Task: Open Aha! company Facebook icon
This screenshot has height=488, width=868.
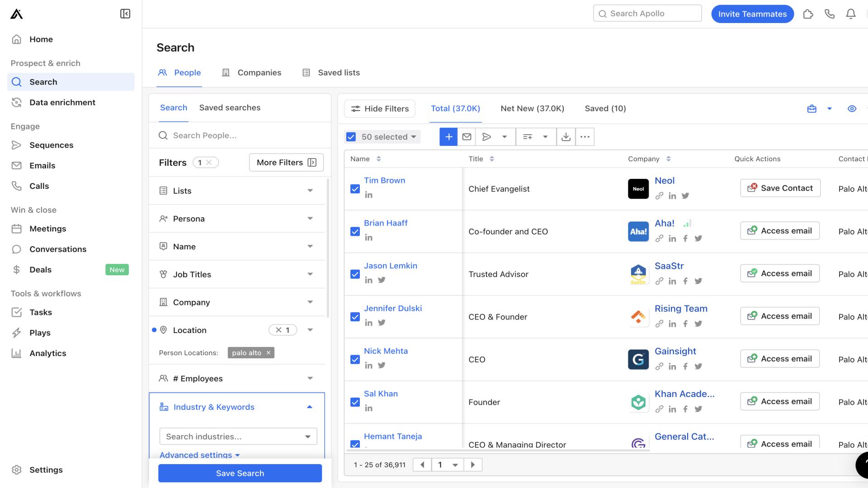Action: pyautogui.click(x=685, y=239)
